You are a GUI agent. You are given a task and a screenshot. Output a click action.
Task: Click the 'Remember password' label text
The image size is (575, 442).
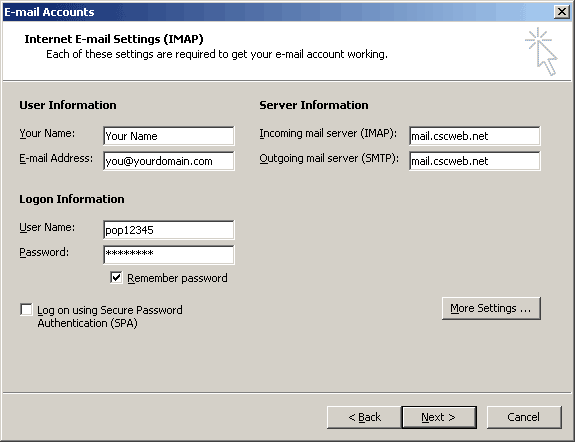tap(177, 278)
